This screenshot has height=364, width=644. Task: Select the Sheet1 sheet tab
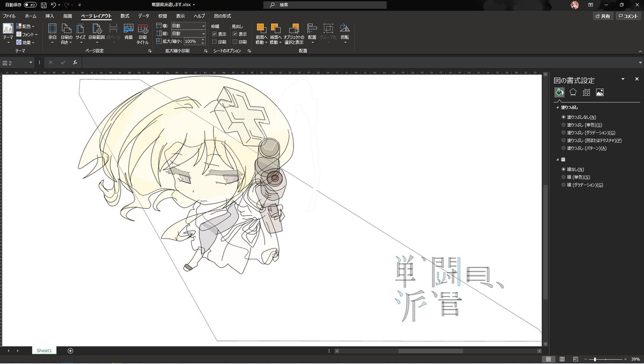point(44,351)
